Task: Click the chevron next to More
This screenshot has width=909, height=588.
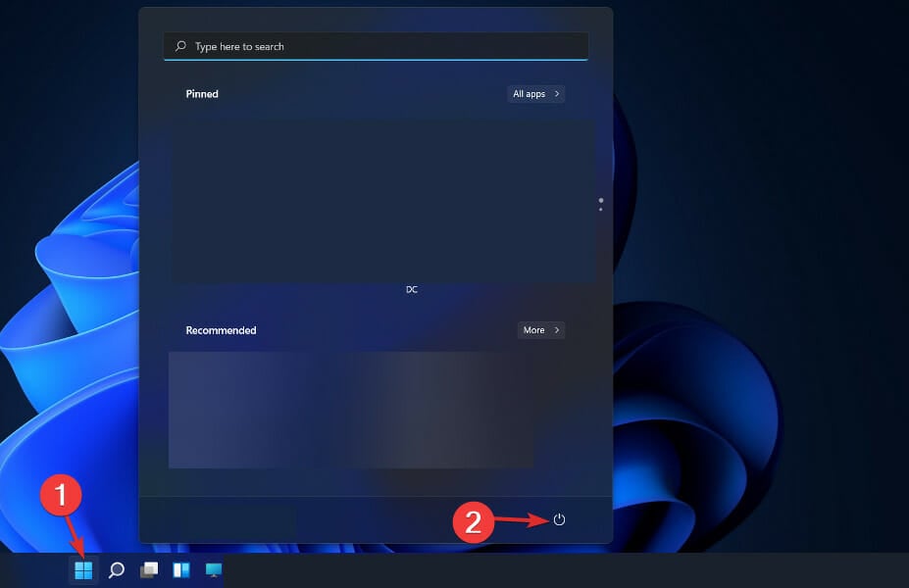Action: click(559, 330)
